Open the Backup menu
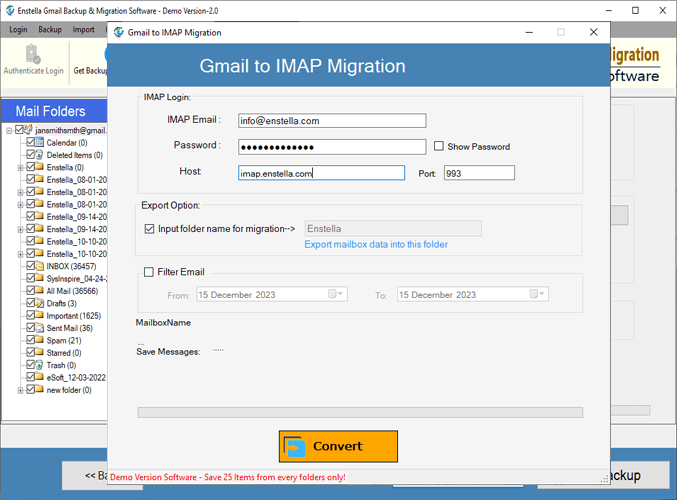The image size is (677, 500). [50, 30]
